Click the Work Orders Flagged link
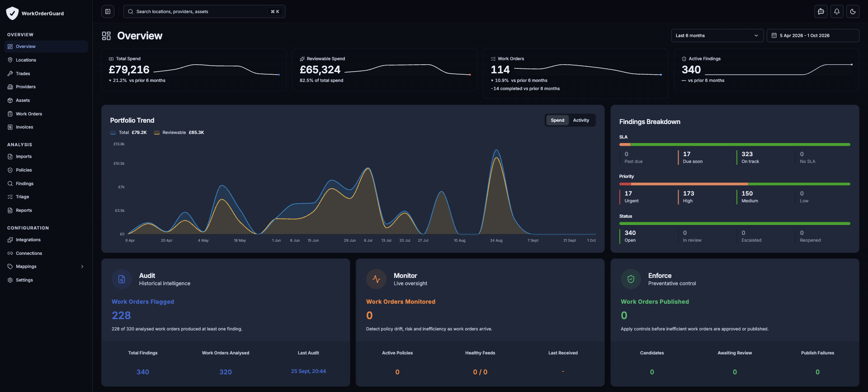 click(143, 301)
